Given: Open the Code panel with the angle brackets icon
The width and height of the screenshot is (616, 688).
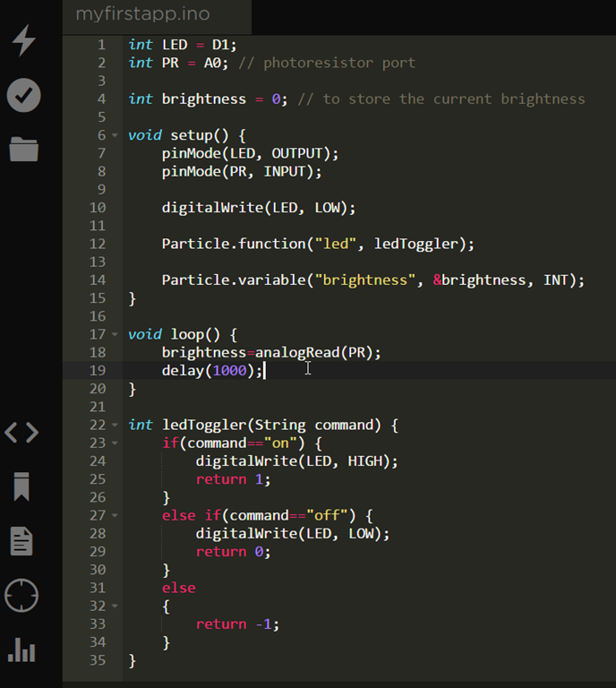Looking at the screenshot, I should tap(21, 434).
